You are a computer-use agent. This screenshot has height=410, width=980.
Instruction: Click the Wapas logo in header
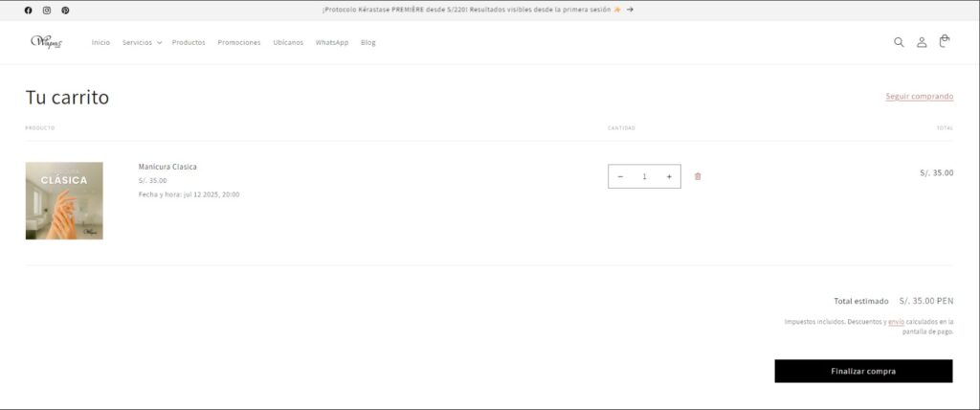point(46,42)
